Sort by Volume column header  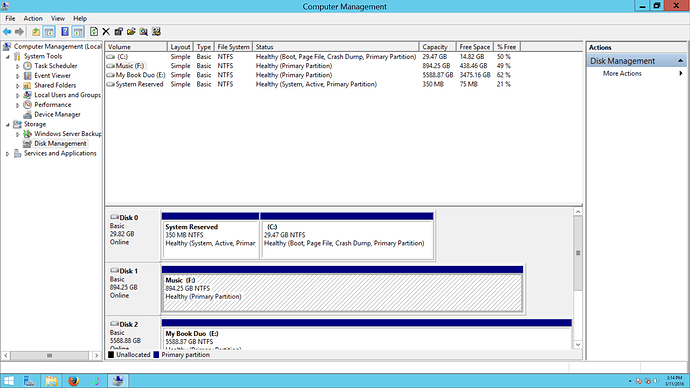click(x=136, y=47)
